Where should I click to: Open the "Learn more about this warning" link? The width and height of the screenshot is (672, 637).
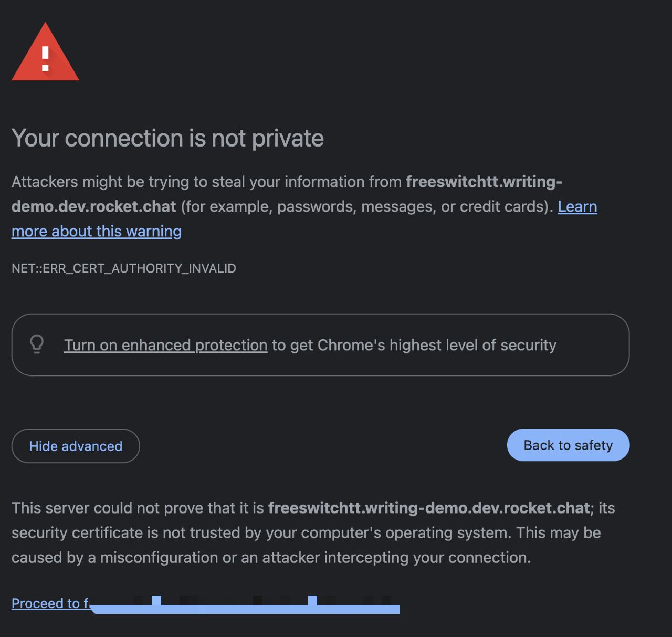[97, 232]
